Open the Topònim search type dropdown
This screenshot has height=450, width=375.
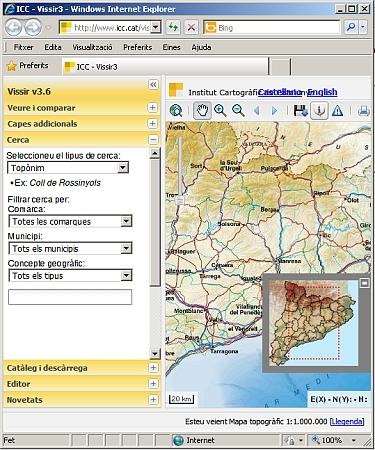(123, 167)
